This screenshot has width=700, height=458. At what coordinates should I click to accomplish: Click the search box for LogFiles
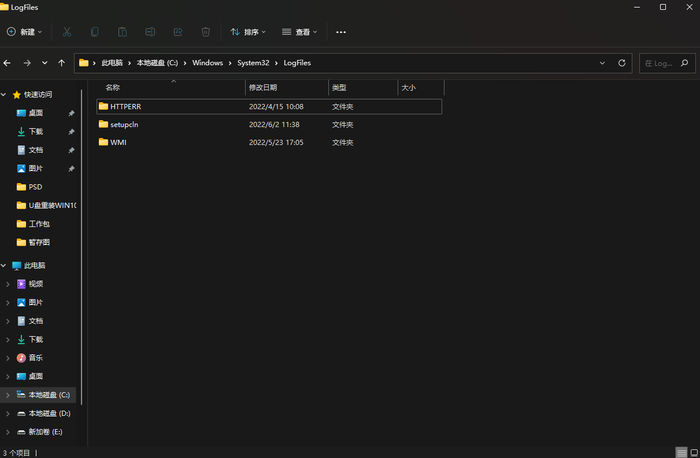[667, 63]
